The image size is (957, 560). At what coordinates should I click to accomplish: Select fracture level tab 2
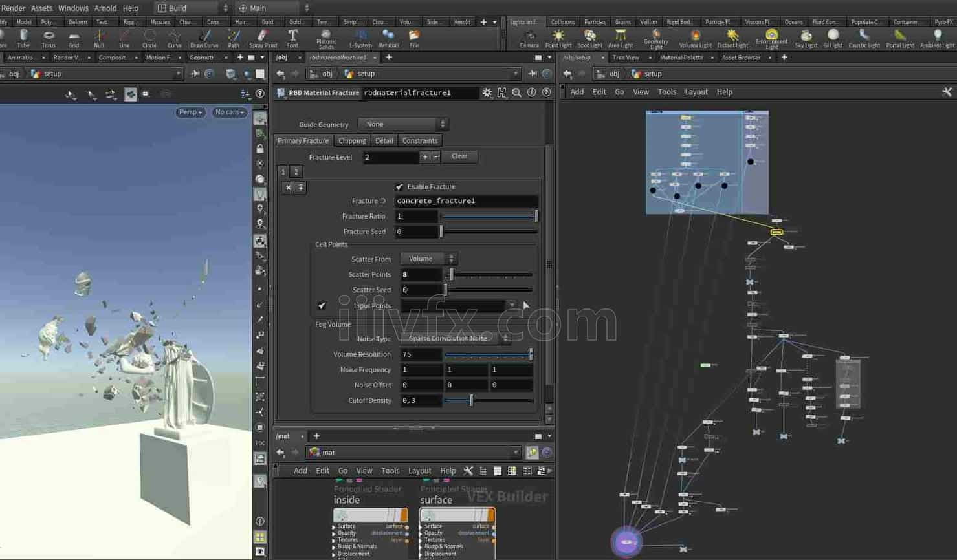coord(296,171)
